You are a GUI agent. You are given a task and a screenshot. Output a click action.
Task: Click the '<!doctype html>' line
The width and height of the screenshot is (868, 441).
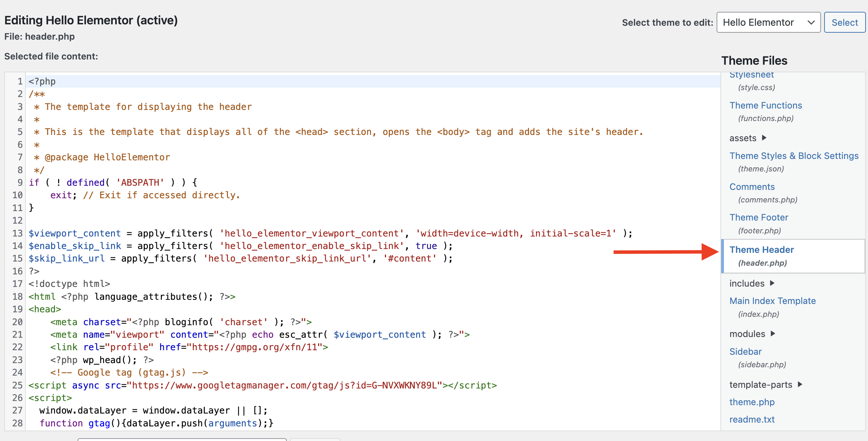69,284
